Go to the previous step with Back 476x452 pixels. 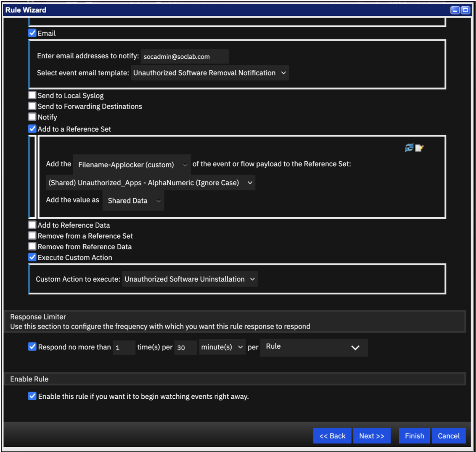332,436
